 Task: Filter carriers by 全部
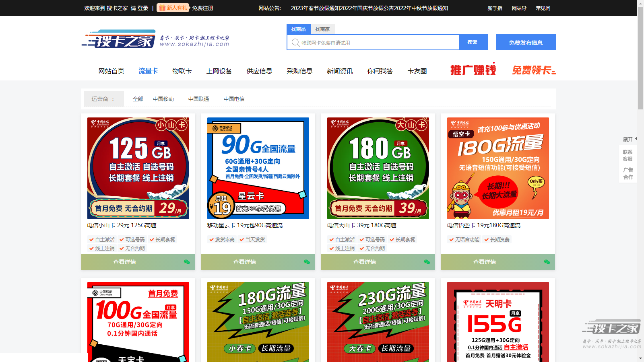pos(138,99)
